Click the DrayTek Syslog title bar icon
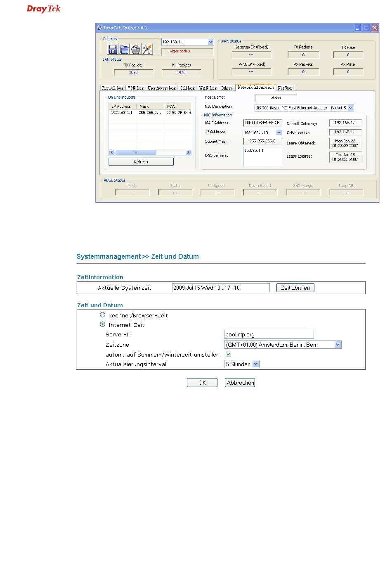 pyautogui.click(x=99, y=28)
